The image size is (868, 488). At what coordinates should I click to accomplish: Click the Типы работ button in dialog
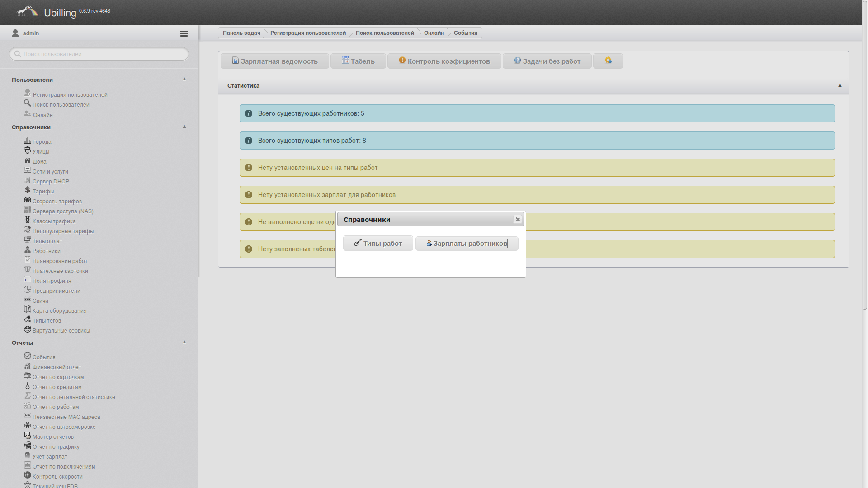point(378,243)
